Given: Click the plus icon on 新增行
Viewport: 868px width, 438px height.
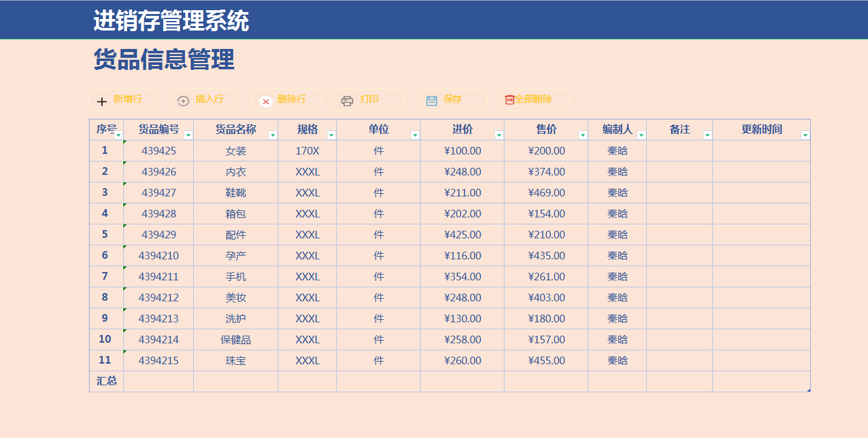Looking at the screenshot, I should [x=102, y=99].
